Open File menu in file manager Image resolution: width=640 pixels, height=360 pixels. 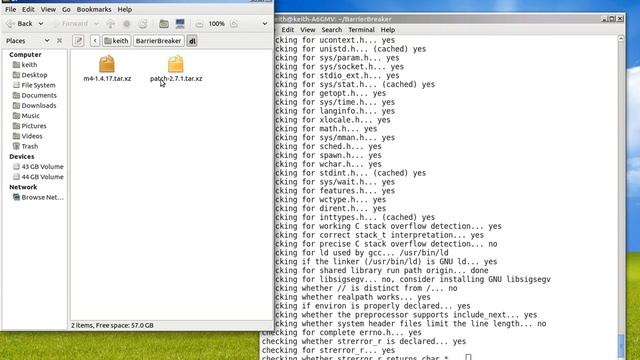point(11,9)
